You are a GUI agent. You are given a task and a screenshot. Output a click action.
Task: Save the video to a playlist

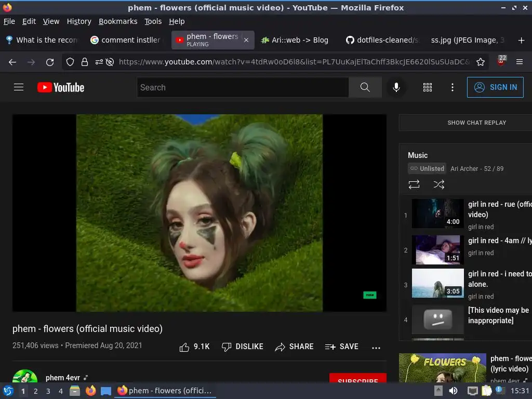pyautogui.click(x=341, y=347)
